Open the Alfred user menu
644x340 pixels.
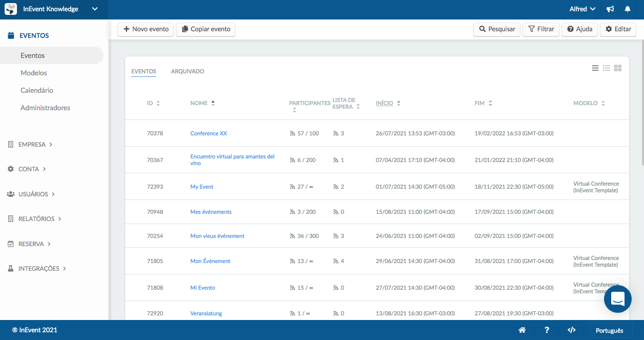pyautogui.click(x=582, y=9)
